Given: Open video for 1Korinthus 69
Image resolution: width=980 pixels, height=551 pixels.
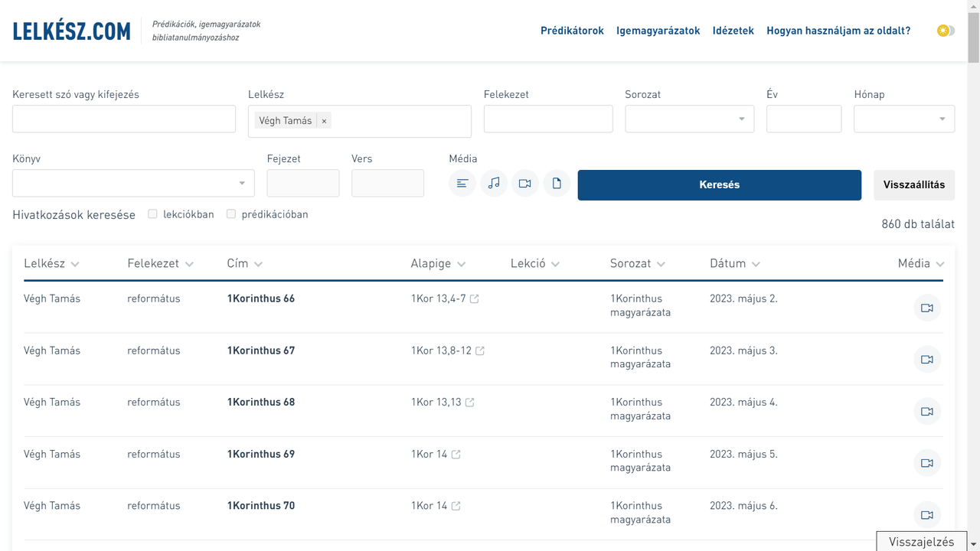Looking at the screenshot, I should click(927, 463).
